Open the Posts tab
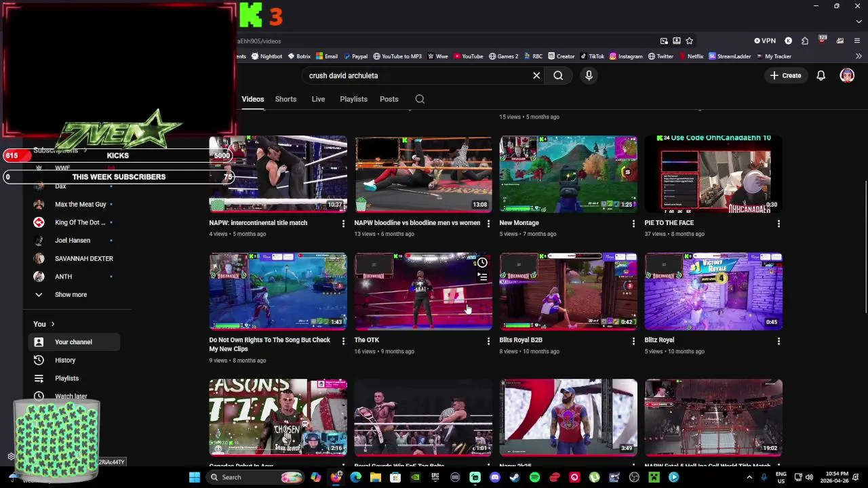Viewport: 868px width, 488px height. (x=389, y=99)
